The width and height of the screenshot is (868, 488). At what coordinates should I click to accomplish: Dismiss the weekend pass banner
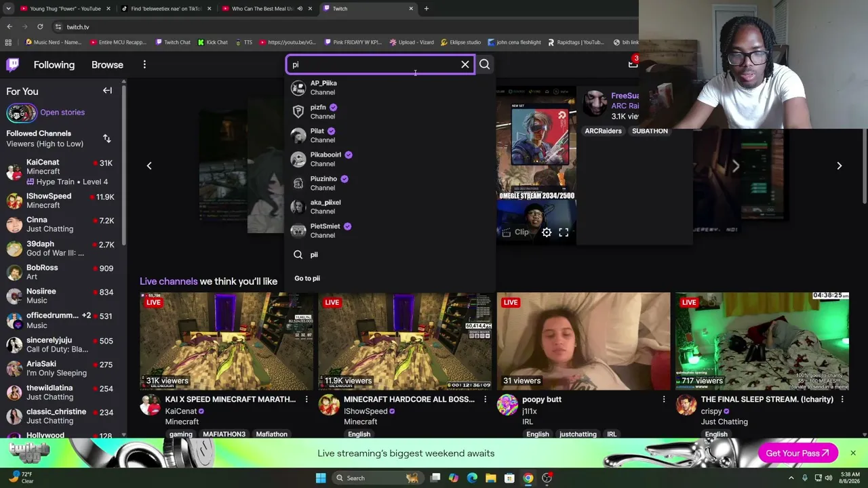click(853, 453)
